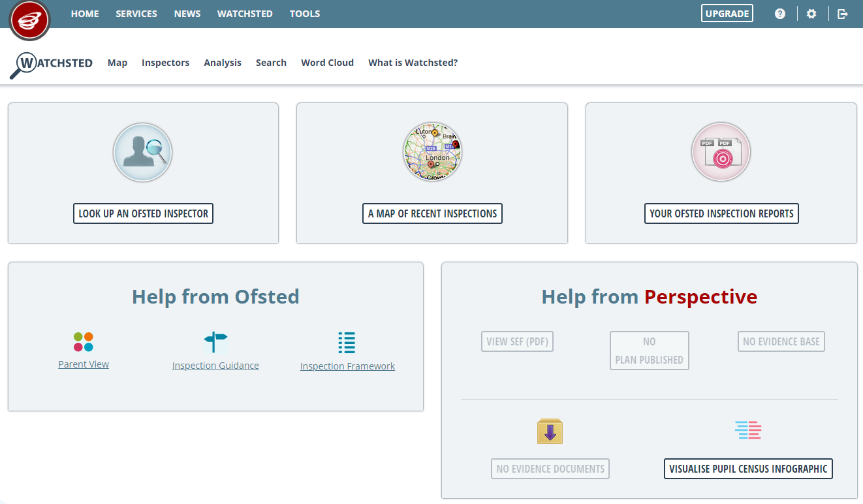Click the evidence documents download box icon
The image size is (863, 504).
pos(550,432)
